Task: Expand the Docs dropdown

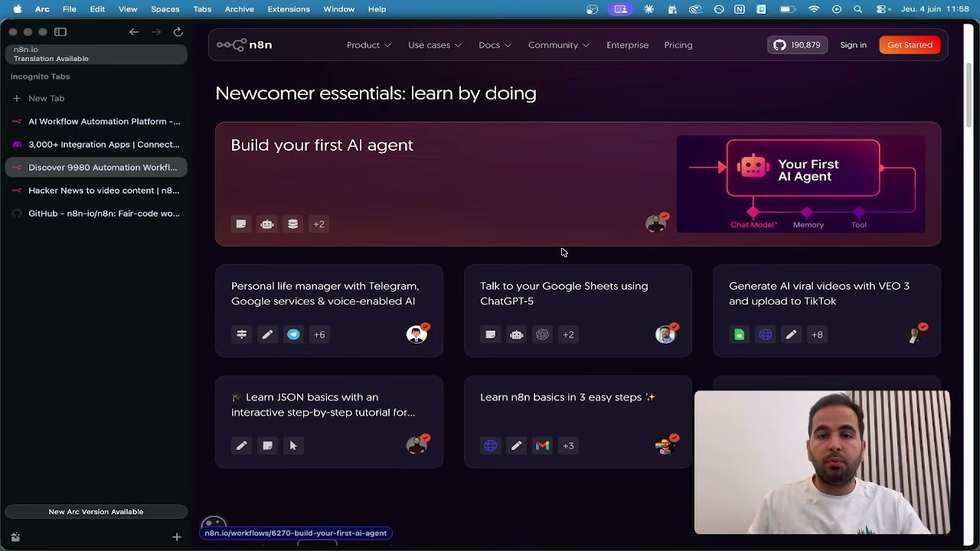Action: click(495, 45)
